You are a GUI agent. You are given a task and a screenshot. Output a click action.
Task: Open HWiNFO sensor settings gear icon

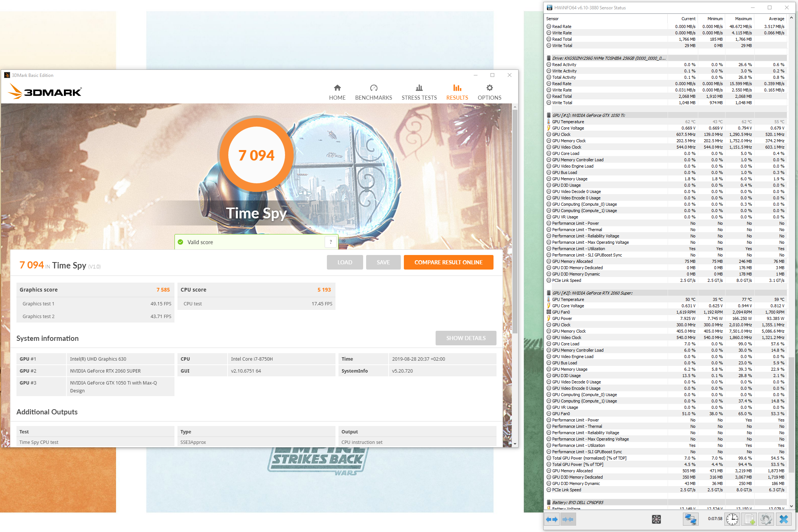click(766, 519)
